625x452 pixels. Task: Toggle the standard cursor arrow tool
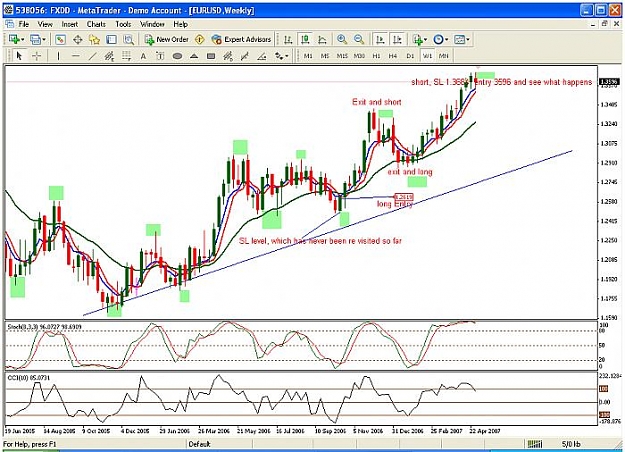point(19,56)
